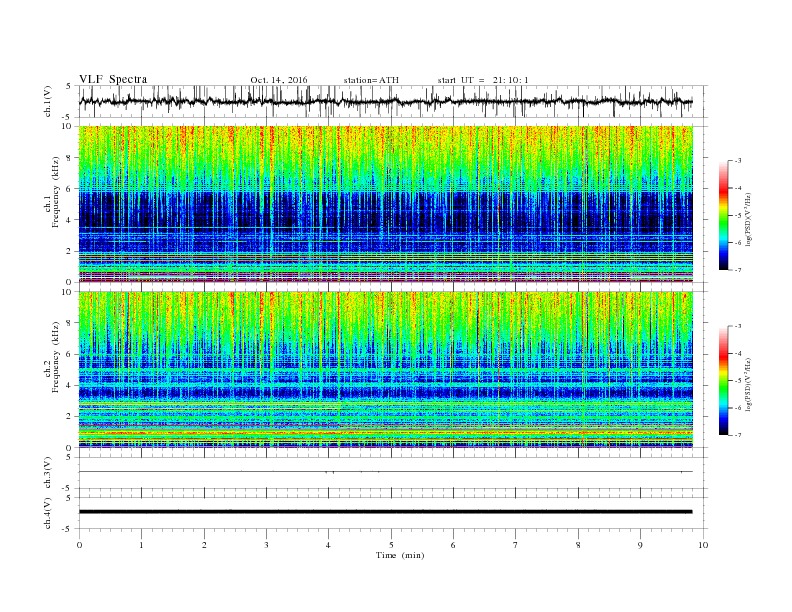The image size is (792, 612).
Task: Click the ch.2 PSD color scale bar
Action: [x=724, y=381]
